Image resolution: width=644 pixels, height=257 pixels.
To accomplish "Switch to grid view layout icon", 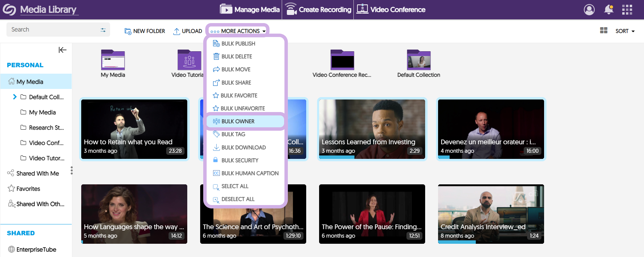I will (x=604, y=31).
